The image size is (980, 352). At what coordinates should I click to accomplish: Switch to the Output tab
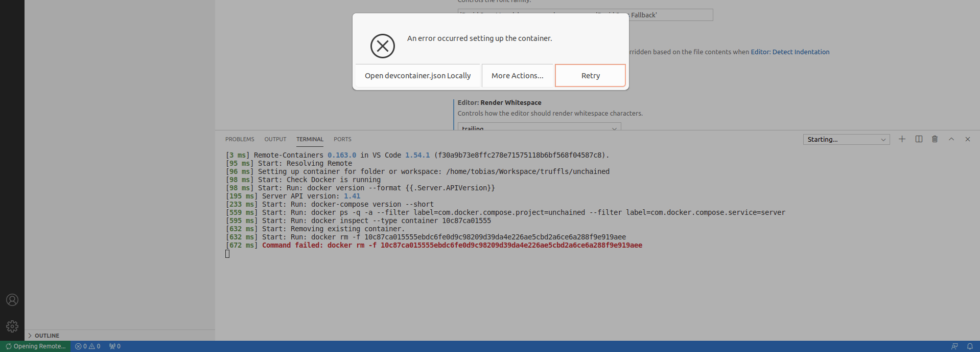(x=275, y=139)
